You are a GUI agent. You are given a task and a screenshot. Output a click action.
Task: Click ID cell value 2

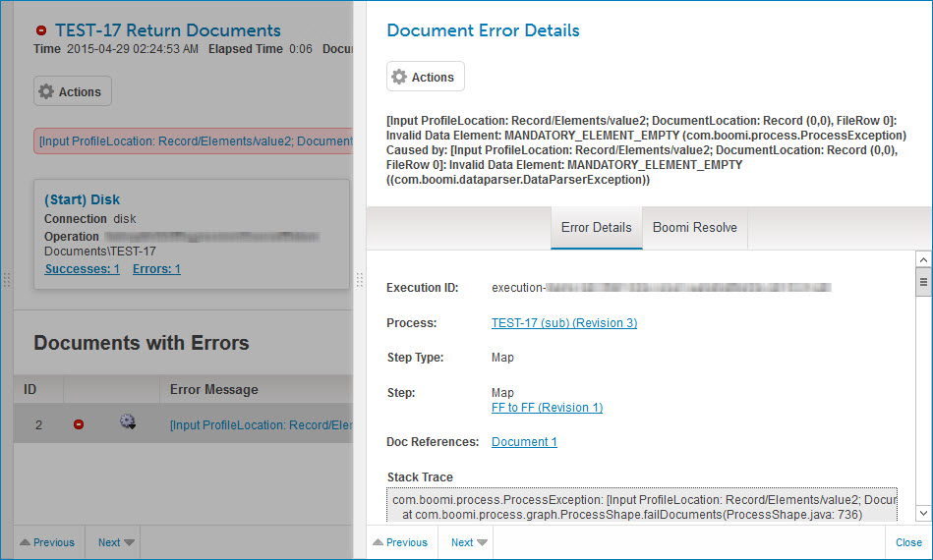pyautogui.click(x=38, y=425)
